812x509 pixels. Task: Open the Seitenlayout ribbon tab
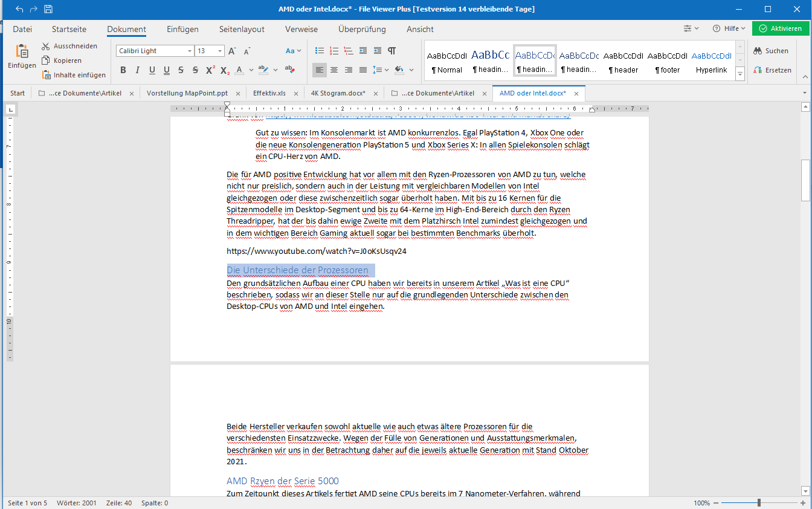(x=242, y=29)
